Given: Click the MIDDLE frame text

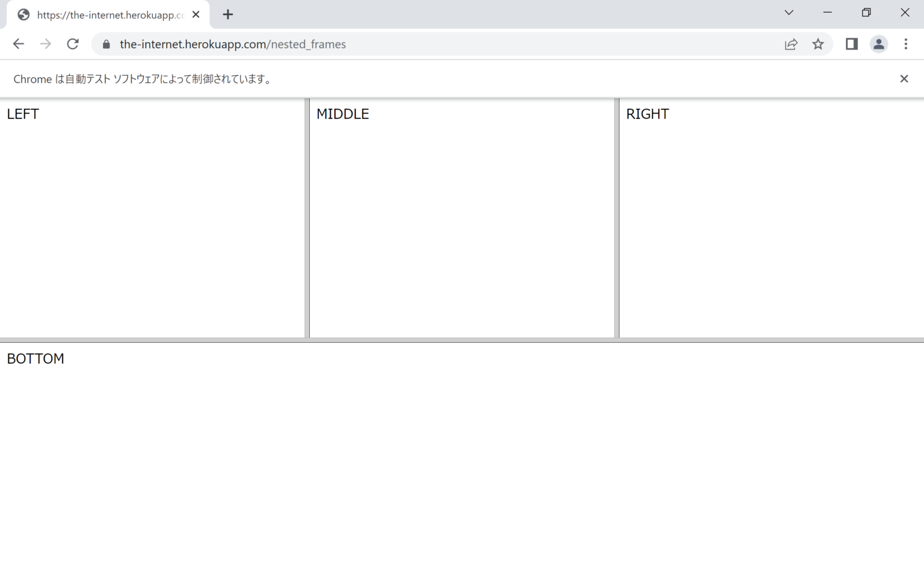Looking at the screenshot, I should coord(342,114).
